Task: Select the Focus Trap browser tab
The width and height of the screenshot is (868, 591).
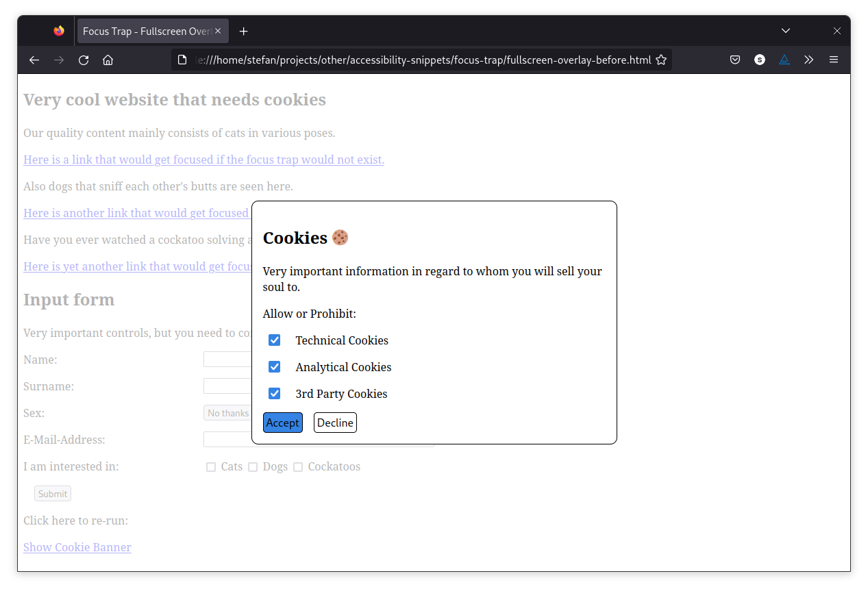Action: (x=144, y=31)
